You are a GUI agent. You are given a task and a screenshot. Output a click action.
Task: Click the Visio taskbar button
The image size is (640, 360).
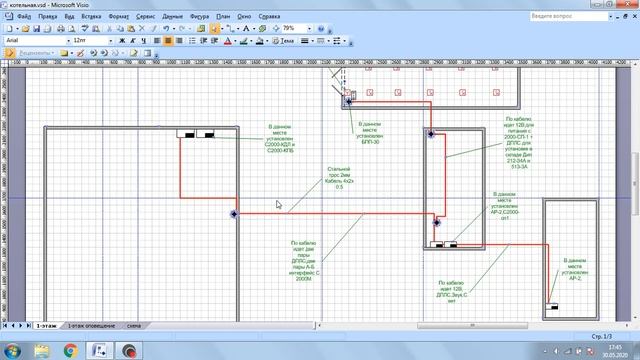tap(100, 351)
